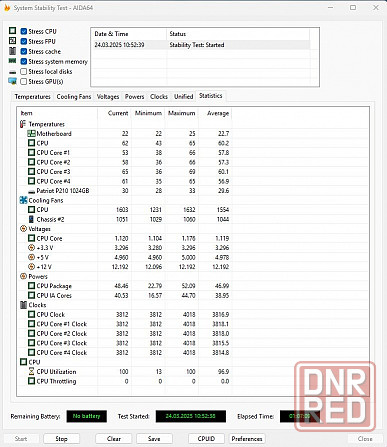Viewport: 387px width, 447px height.
Task: Click the +5 V voltage icon
Action: coord(31,257)
